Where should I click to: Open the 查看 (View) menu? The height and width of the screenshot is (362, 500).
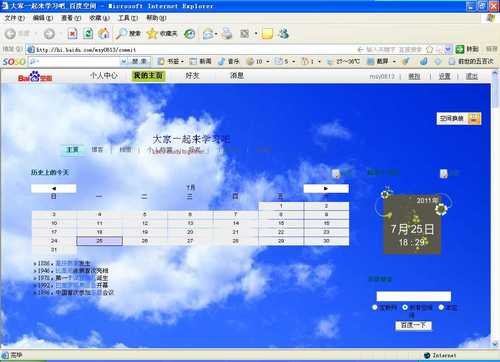pos(71,18)
